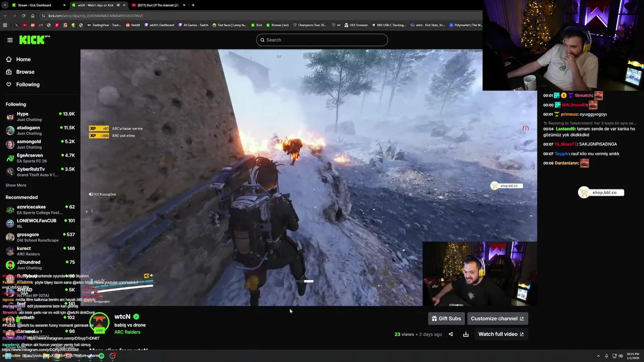Open DEX Screener bookmark
This screenshot has width=644, height=362.
pyautogui.click(x=356, y=25)
